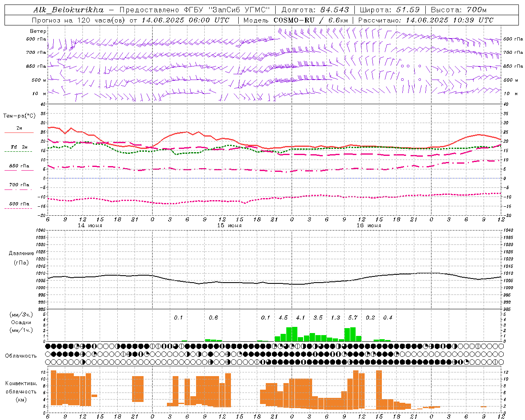
Task: Click the precipitation value 3.5
Action: [x=318, y=317]
